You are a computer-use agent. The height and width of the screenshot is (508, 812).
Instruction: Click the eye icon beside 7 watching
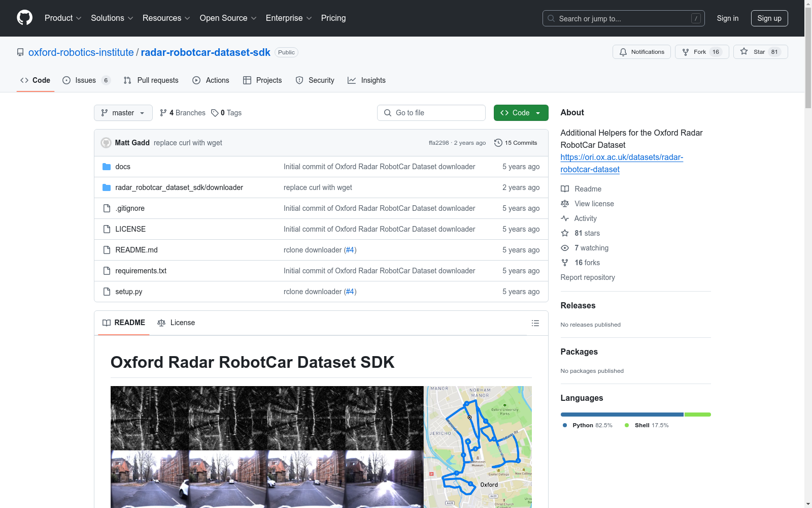coord(565,248)
